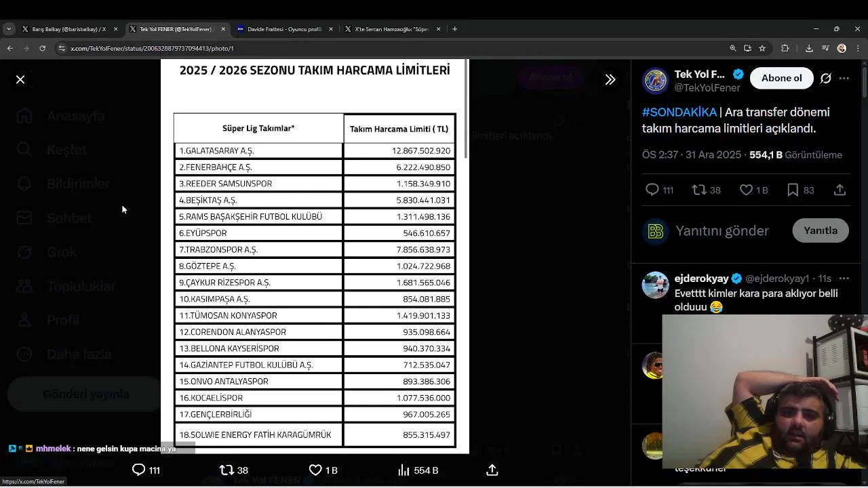Click the reply icon below the photo
The height and width of the screenshot is (488, 868).
pyautogui.click(x=138, y=470)
